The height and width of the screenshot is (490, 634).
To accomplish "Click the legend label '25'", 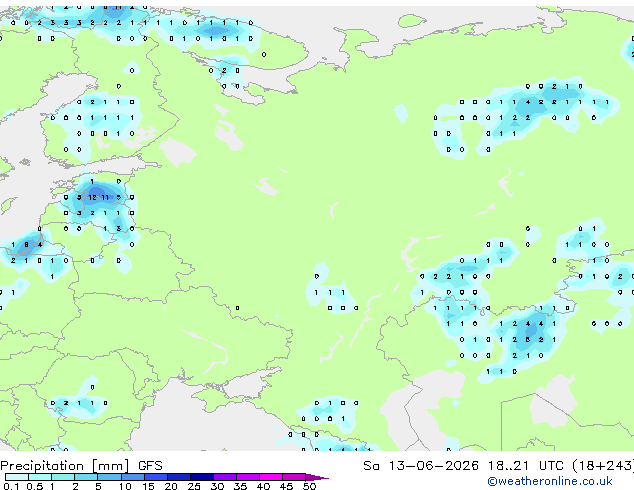I will coord(194,486).
